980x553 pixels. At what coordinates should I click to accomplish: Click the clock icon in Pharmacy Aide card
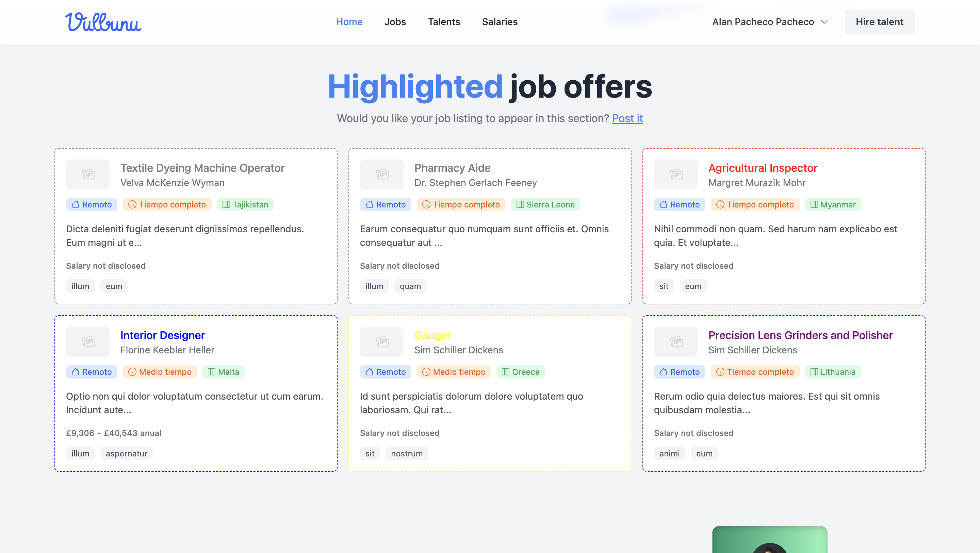click(x=426, y=205)
